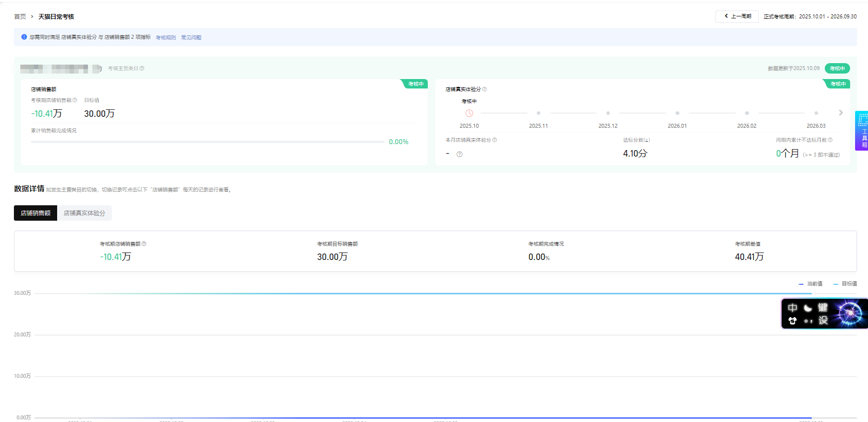Click the shirt skin icon in IME toolbar

tap(792, 321)
